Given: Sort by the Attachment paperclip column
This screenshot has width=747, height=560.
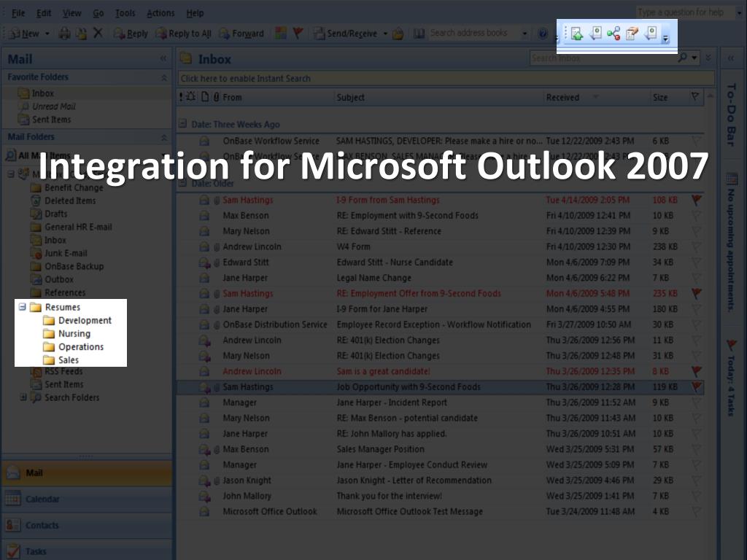Looking at the screenshot, I should (216, 97).
